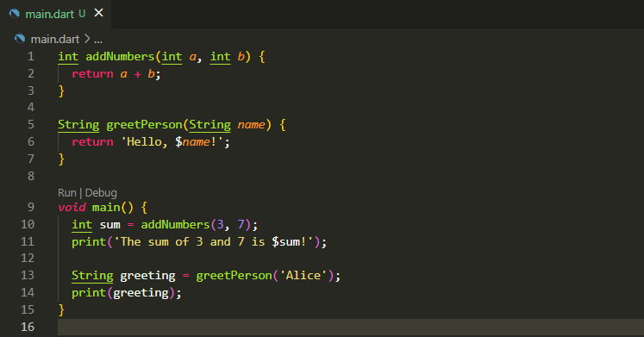
Task: Click 'greeting' variable declaration on line 13
Action: tap(148, 276)
